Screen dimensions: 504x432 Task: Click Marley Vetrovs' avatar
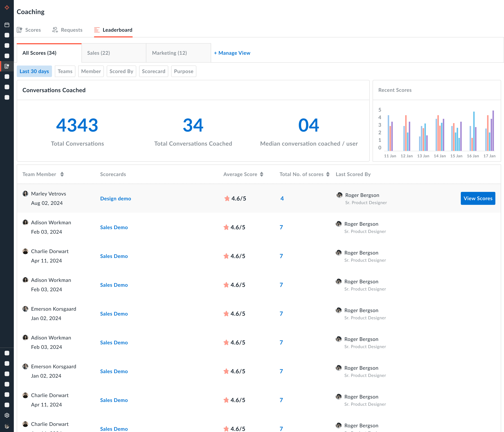25,194
